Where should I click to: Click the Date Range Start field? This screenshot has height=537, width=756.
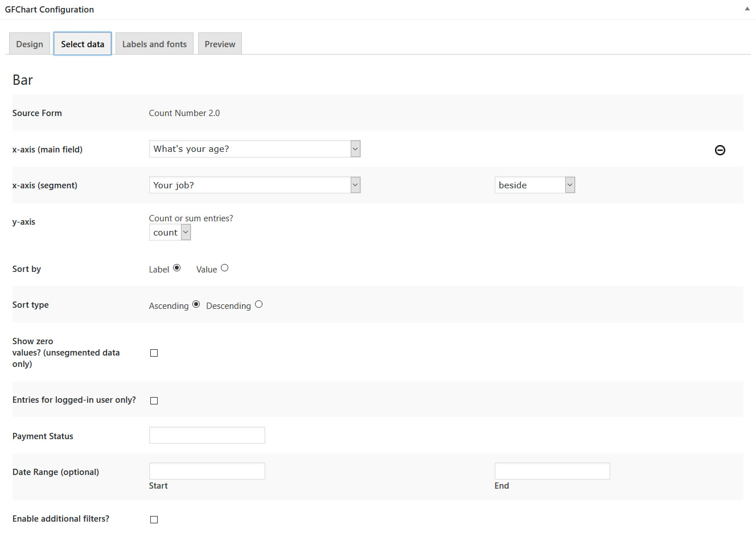click(207, 472)
